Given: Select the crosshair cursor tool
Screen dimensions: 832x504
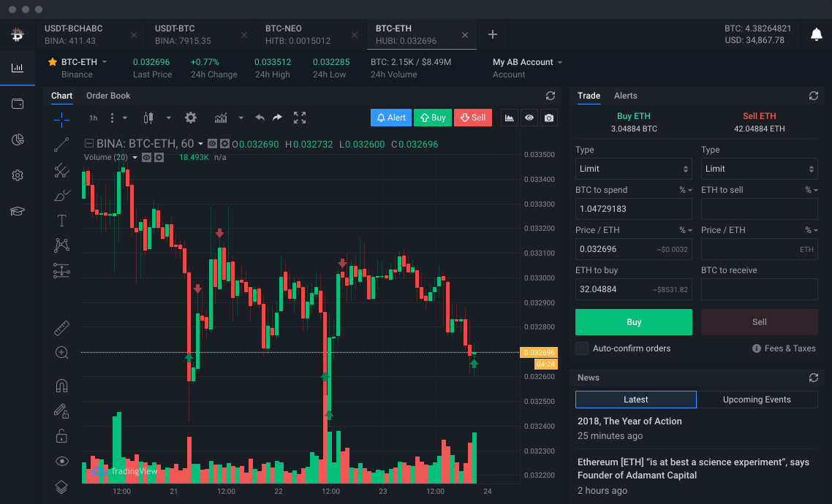Looking at the screenshot, I should pyautogui.click(x=61, y=121).
